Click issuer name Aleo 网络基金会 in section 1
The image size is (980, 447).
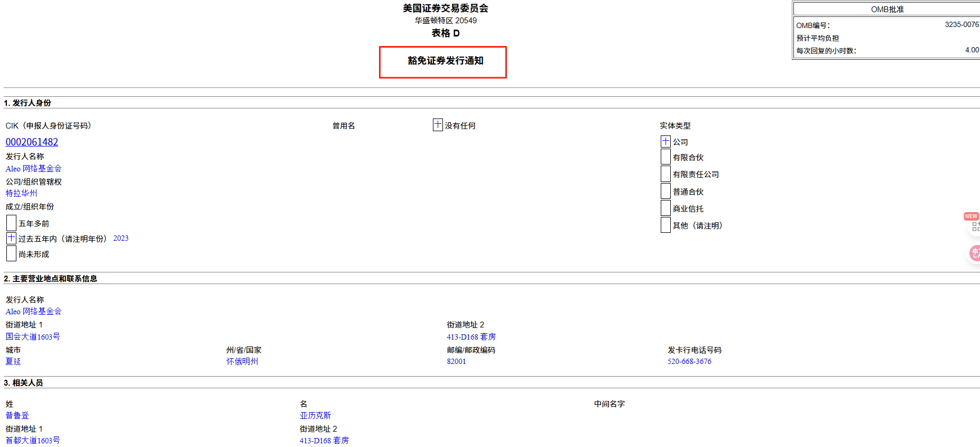33,168
